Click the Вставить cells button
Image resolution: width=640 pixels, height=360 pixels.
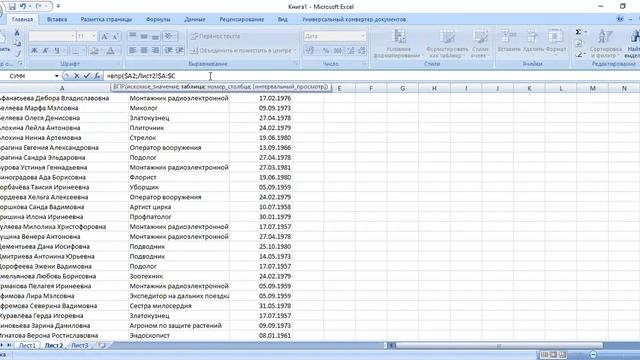(x=509, y=41)
